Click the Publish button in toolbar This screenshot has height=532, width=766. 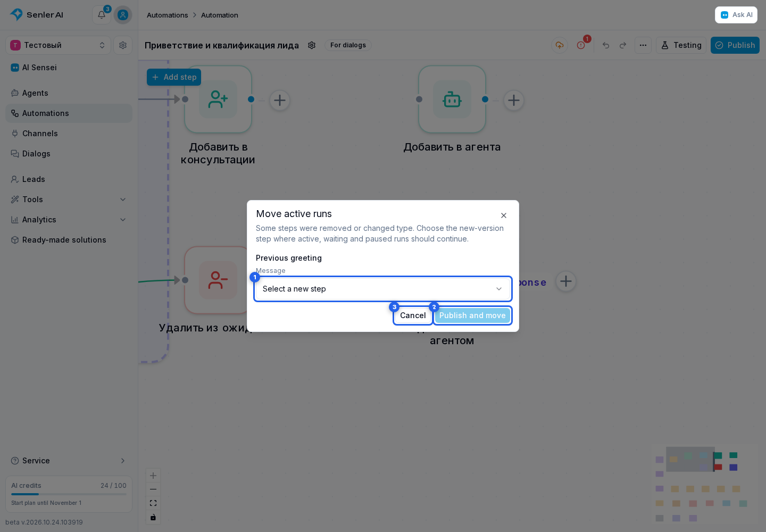point(735,45)
